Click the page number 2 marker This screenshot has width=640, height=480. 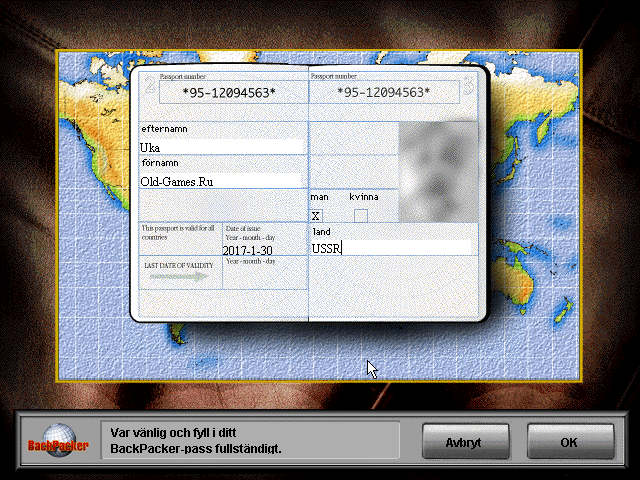(149, 85)
